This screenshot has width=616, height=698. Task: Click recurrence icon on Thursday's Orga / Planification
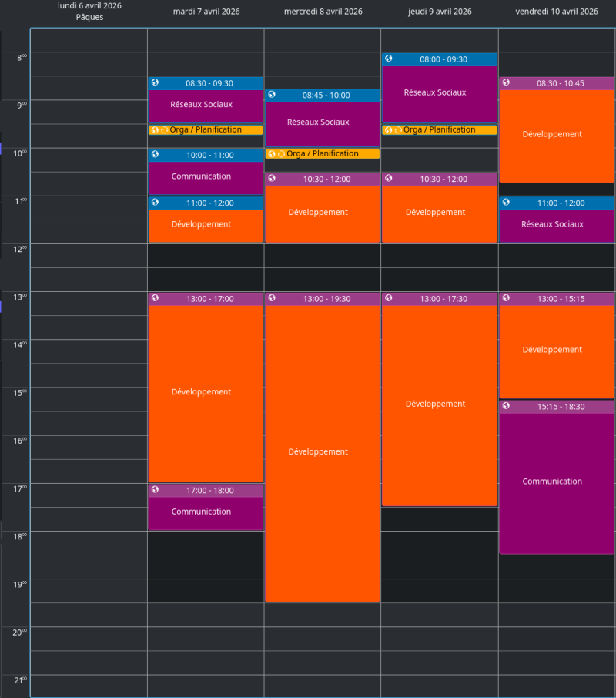click(398, 130)
